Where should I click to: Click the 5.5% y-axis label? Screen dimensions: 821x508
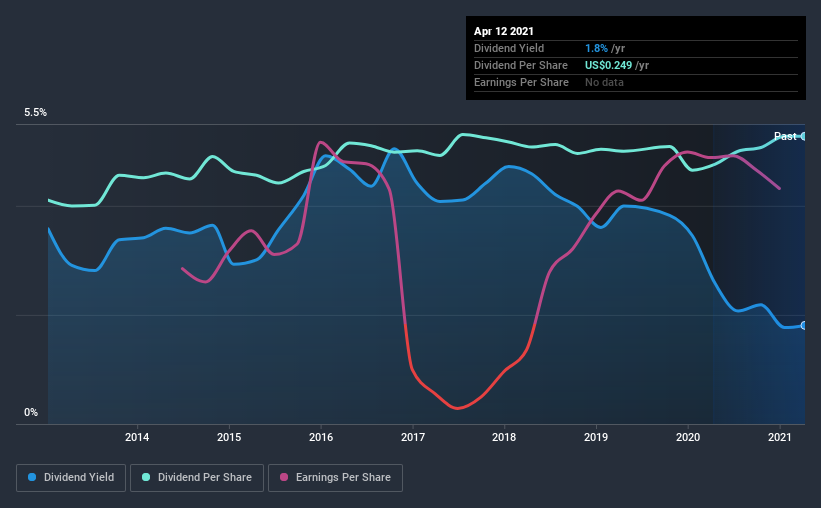[x=35, y=112]
